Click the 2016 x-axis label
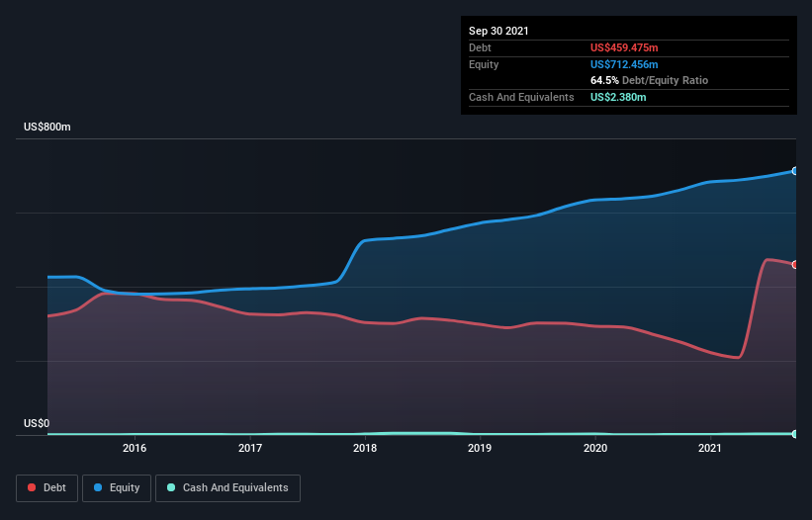812x520 pixels. [135, 448]
